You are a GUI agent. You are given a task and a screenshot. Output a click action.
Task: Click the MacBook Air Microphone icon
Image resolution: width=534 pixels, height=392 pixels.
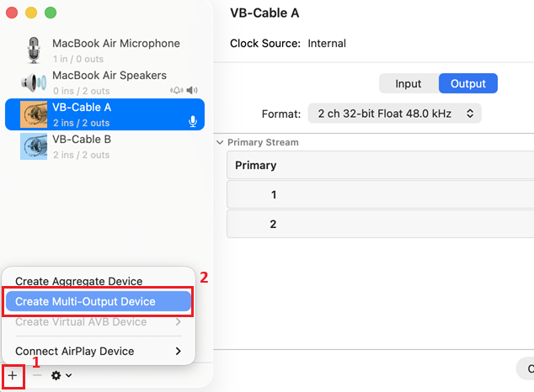34,50
